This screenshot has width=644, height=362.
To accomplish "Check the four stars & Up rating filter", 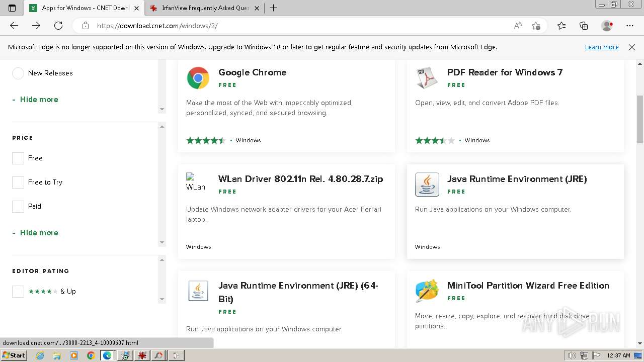I will tap(18, 292).
